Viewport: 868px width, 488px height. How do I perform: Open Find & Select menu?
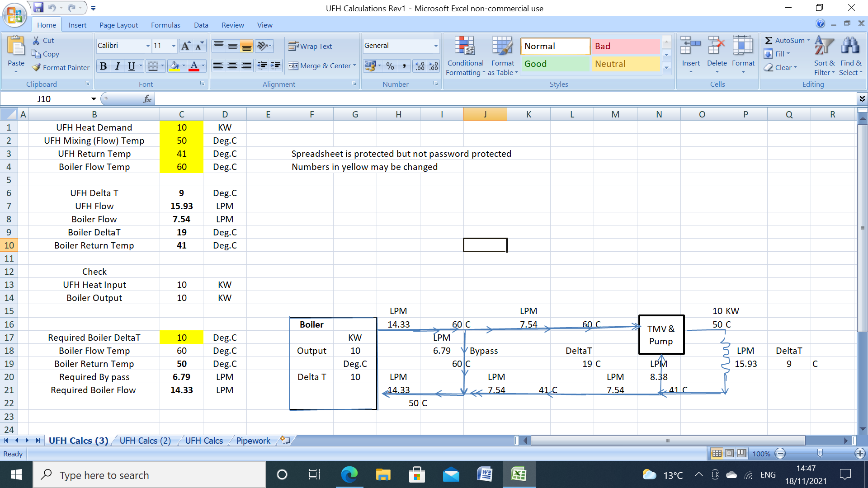pos(850,56)
